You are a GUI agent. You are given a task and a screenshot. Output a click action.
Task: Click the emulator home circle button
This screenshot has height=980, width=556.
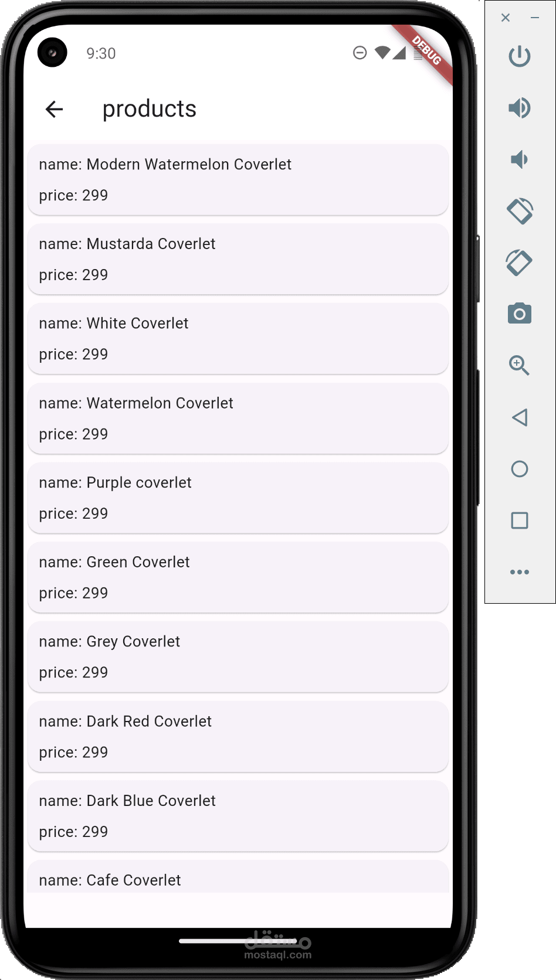(520, 469)
